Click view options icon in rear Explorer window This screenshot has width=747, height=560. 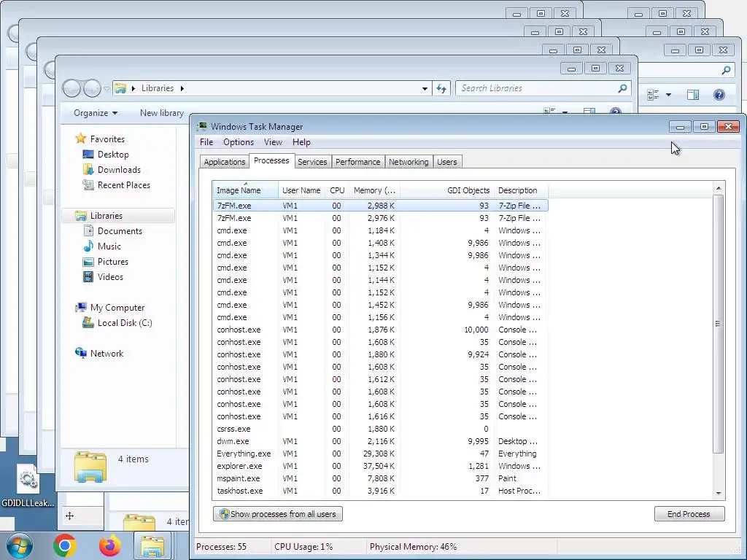[x=653, y=95]
